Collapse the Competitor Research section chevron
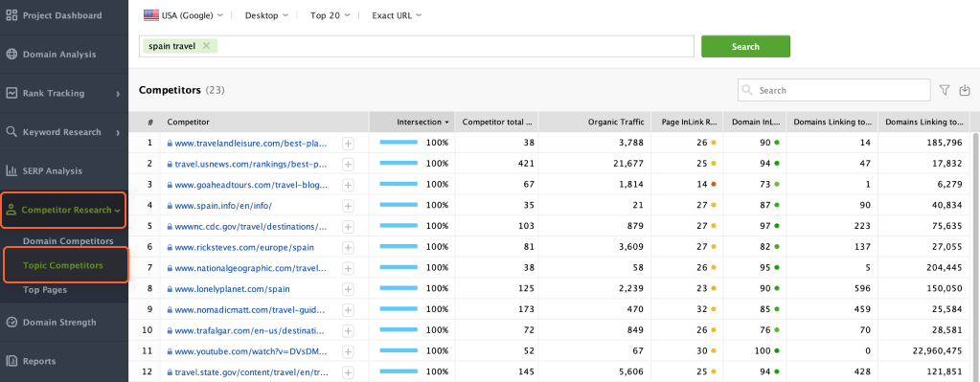The height and width of the screenshot is (382, 980). click(117, 211)
